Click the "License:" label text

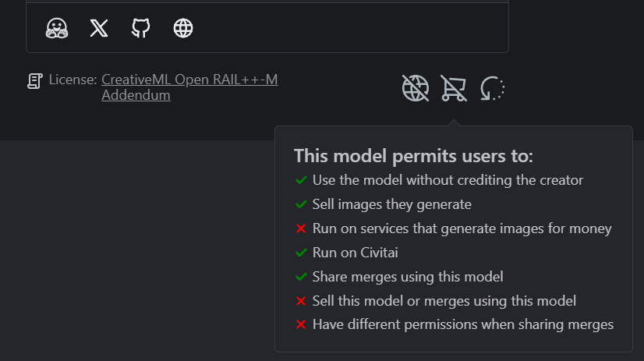tap(73, 80)
